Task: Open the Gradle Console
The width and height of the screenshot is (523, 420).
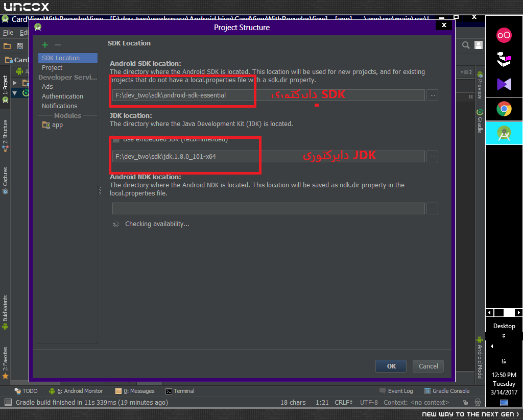Action: pos(447,391)
